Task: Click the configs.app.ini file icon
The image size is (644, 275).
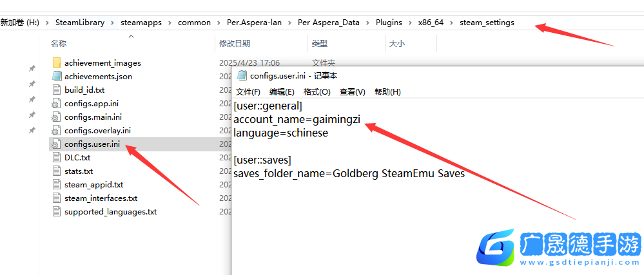Action: (55, 104)
